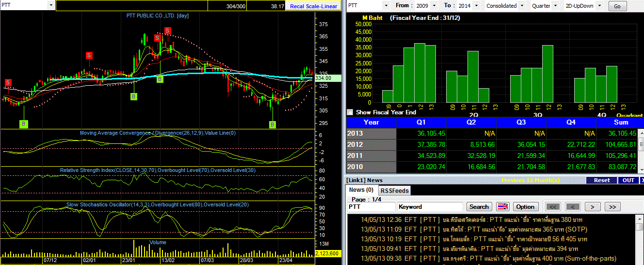The width and height of the screenshot is (644, 265).
Task: Go to last news page with >>
Action: (612, 207)
